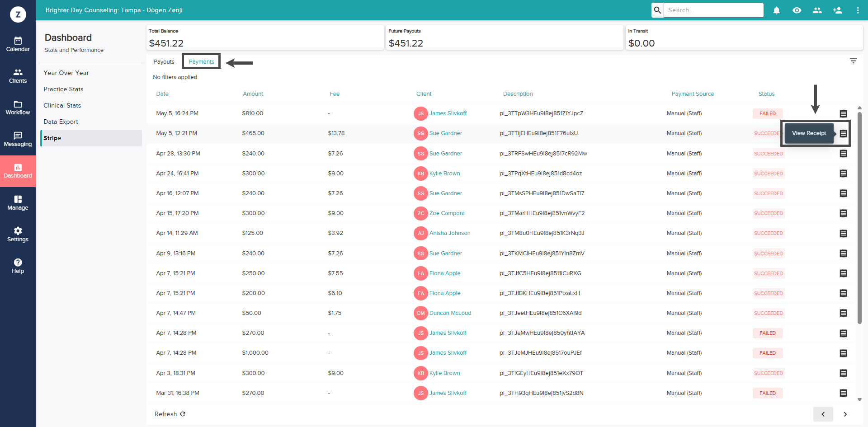Image resolution: width=868 pixels, height=427 pixels.
Task: Open Year Over Year stats
Action: 66,73
